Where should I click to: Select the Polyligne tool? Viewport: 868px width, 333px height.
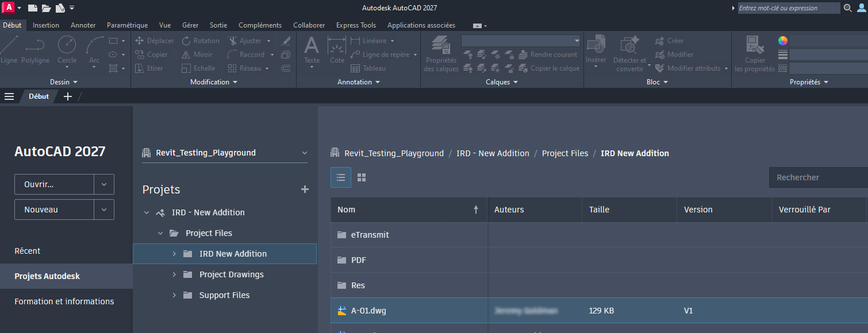coord(35,49)
